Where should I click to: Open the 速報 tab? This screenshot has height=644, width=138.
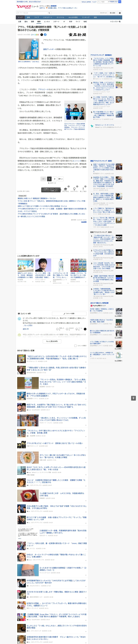[28, 17]
